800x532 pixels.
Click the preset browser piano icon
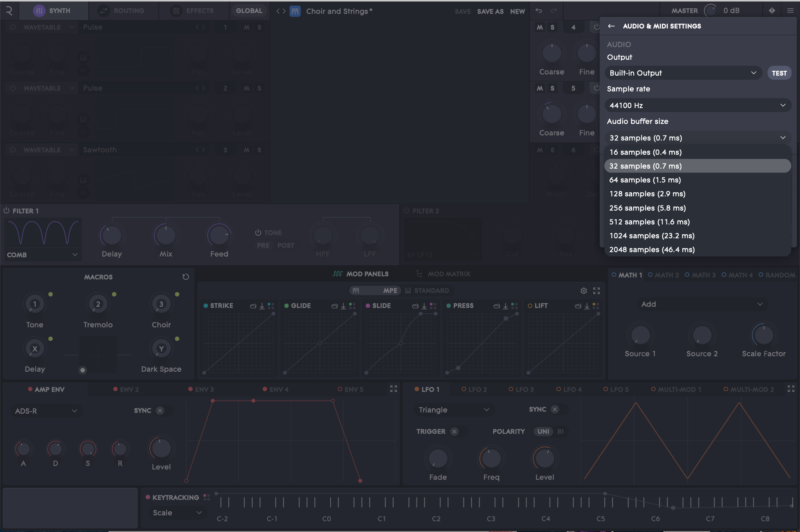[295, 11]
